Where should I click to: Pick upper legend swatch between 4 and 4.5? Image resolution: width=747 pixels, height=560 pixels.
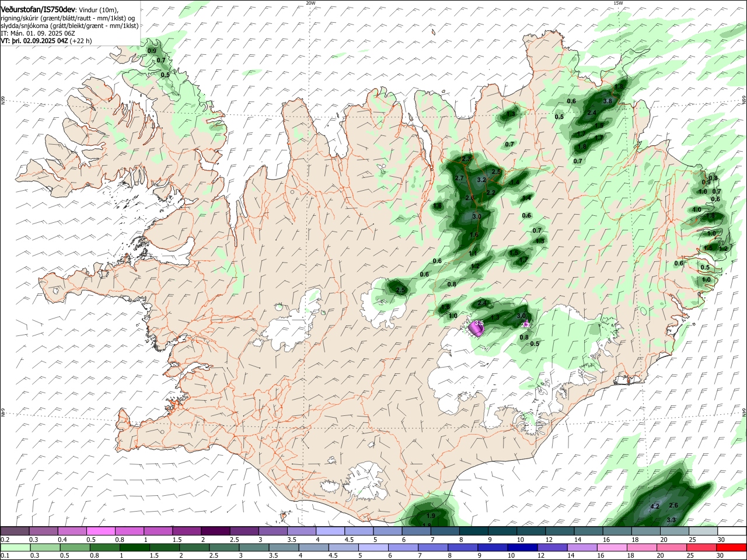(x=330, y=531)
